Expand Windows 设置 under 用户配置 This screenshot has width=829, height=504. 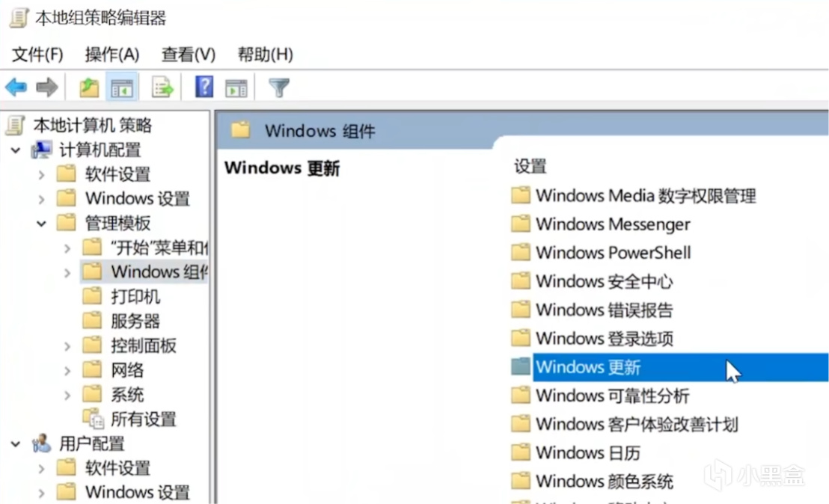[x=41, y=493]
